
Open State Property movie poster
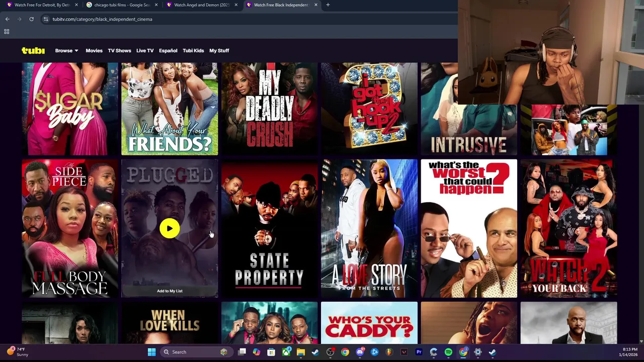pos(269,228)
